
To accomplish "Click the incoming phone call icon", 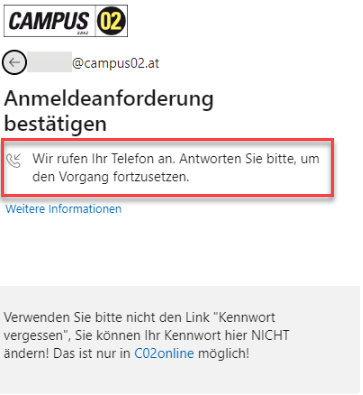I will (14, 160).
